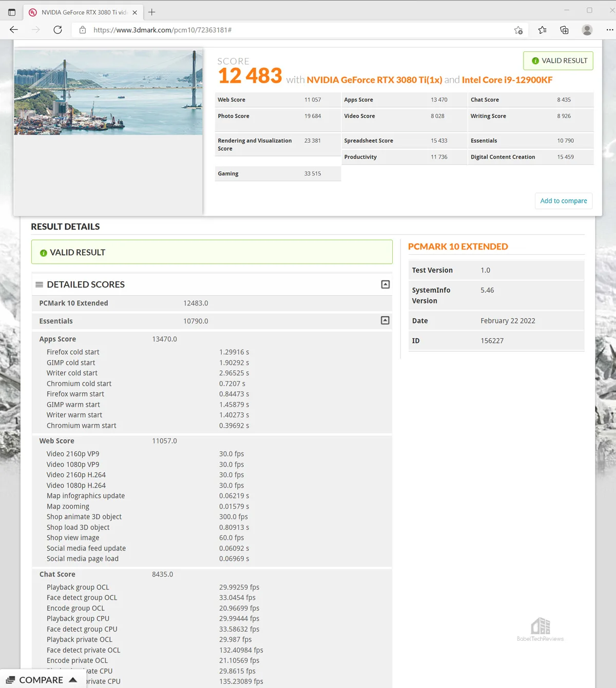Viewport: 616px width, 688px height.
Task: Click the Test Version row
Action: [496, 270]
